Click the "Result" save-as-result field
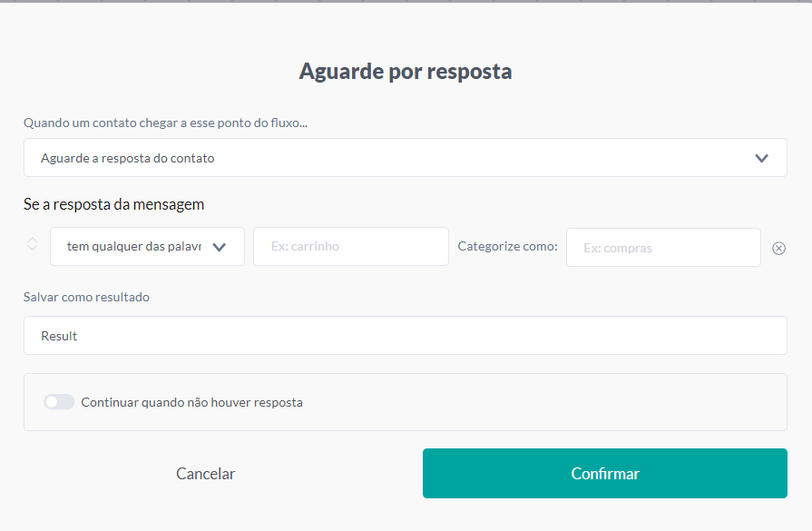Viewport: 812px width, 531px height. point(405,335)
